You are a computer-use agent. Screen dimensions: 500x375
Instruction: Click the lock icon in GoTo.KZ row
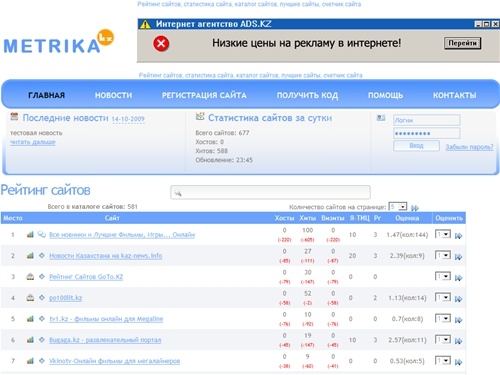click(30, 277)
